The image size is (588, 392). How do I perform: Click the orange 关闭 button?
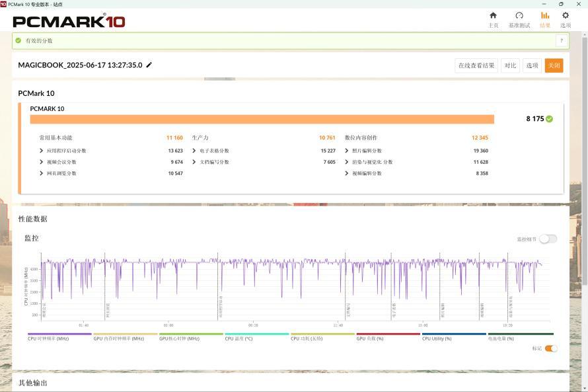554,65
